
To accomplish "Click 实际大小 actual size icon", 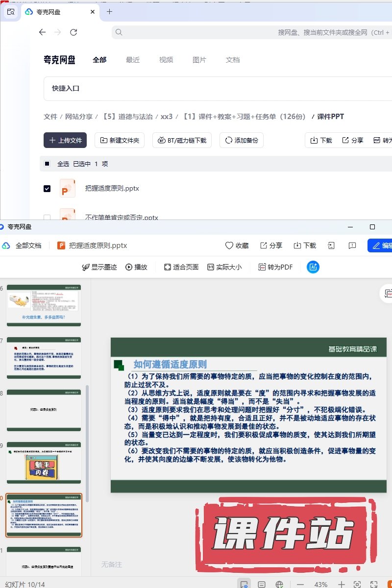I will [x=211, y=267].
